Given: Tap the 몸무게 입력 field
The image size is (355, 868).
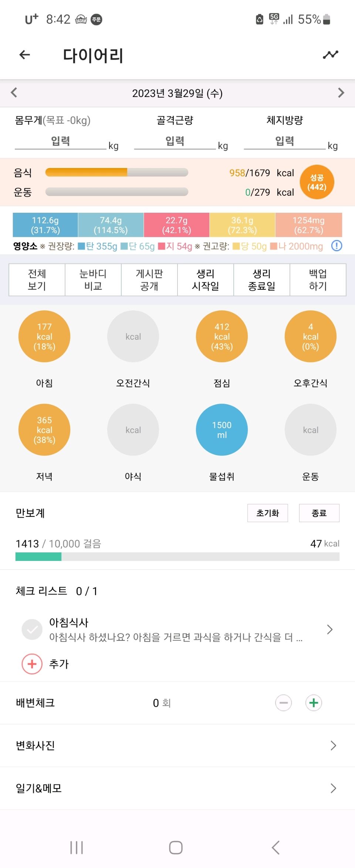Looking at the screenshot, I should point(61,141).
